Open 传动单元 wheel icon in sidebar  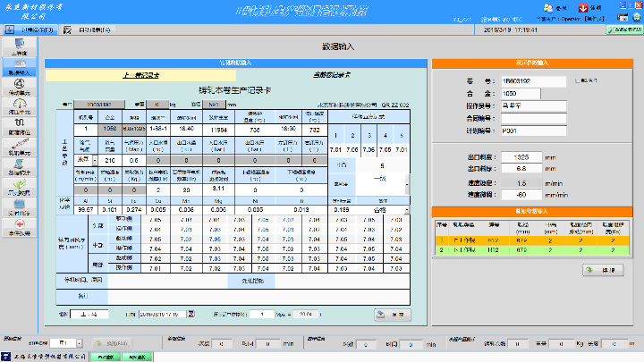[x=18, y=88]
